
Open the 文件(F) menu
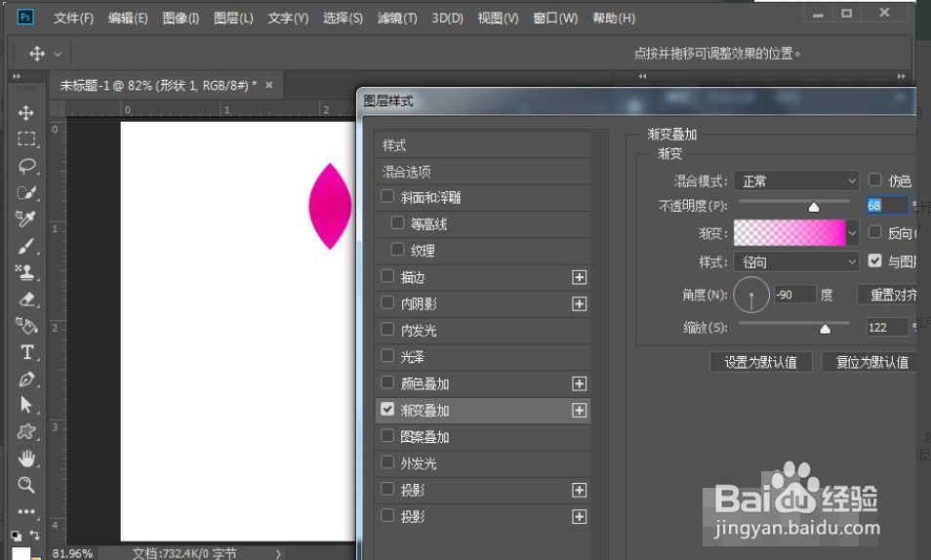pos(73,18)
